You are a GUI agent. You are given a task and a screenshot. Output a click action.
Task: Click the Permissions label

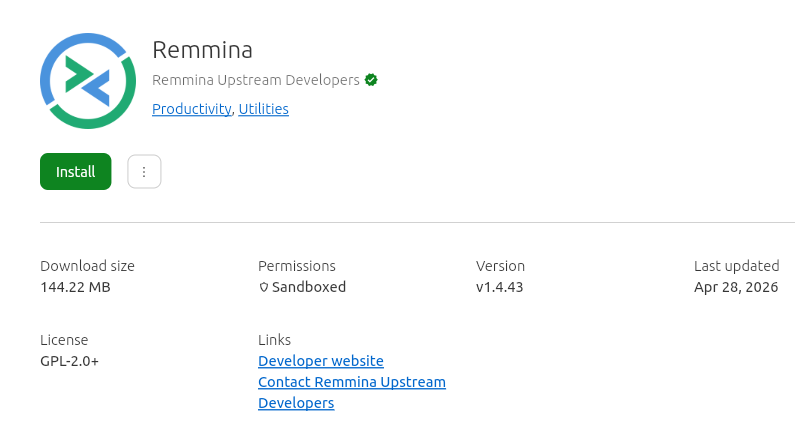[297, 266]
